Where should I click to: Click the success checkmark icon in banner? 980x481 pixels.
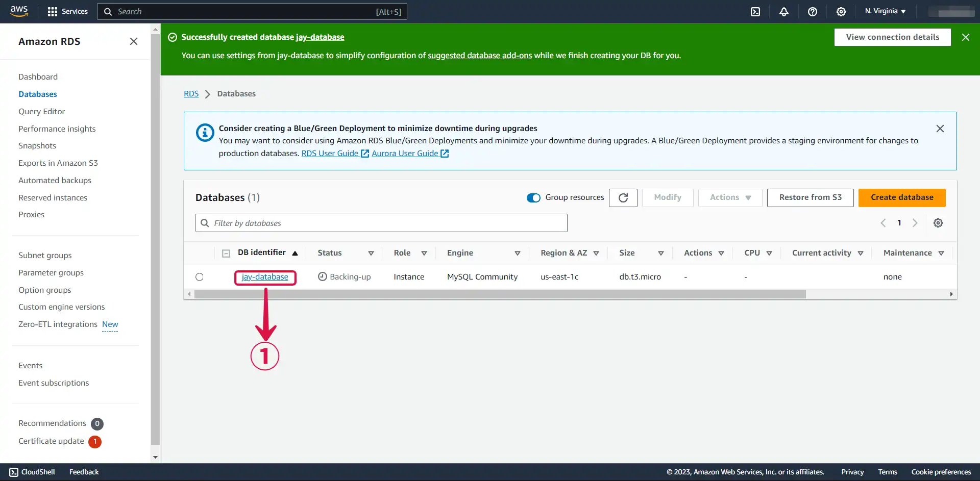[173, 37]
